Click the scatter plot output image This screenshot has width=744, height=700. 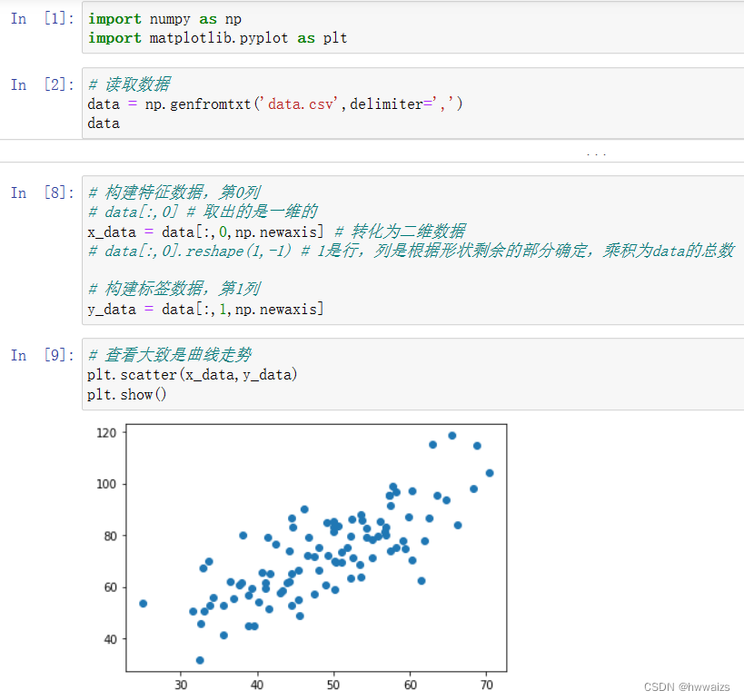pyautogui.click(x=302, y=557)
